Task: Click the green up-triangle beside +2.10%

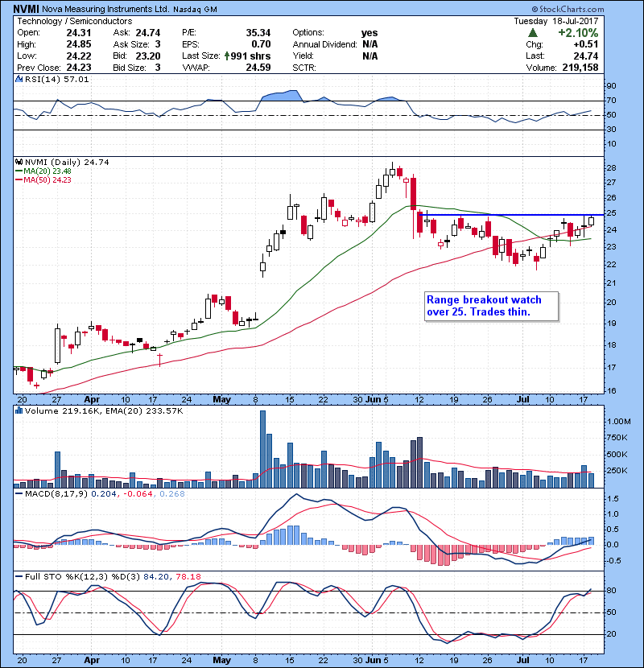Action: [532, 33]
